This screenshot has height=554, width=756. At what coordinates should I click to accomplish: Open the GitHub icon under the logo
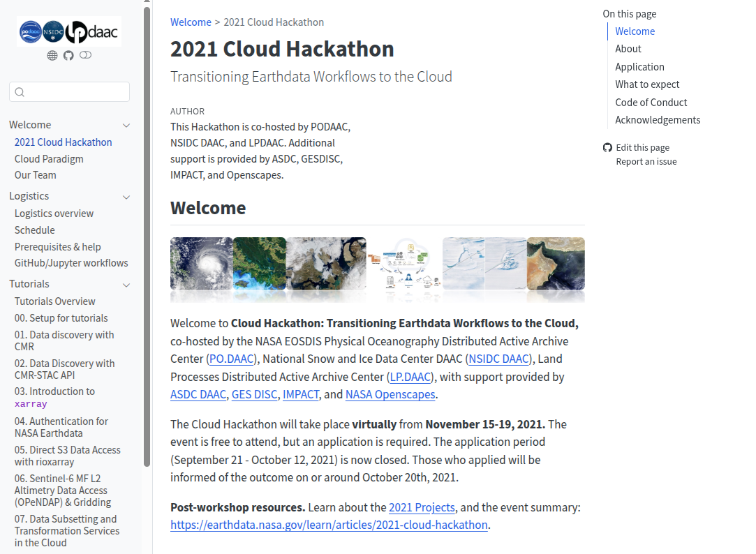(x=68, y=56)
